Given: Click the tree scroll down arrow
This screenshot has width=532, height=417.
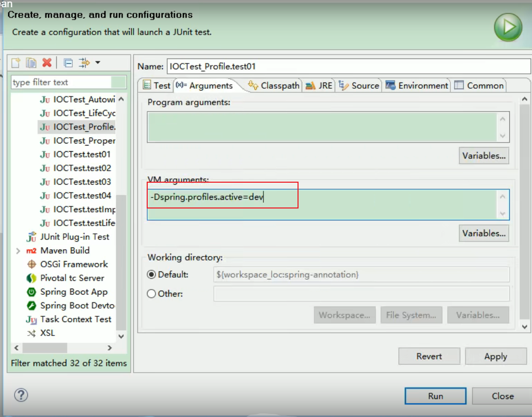Looking at the screenshot, I should point(121,336).
